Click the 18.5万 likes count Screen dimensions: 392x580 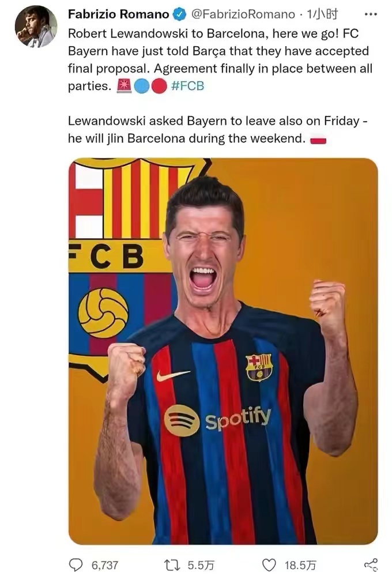(300, 565)
